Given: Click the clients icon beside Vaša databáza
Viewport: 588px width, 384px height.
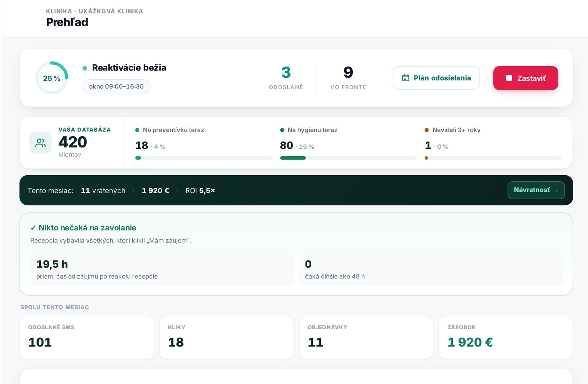Looking at the screenshot, I should [x=40, y=143].
